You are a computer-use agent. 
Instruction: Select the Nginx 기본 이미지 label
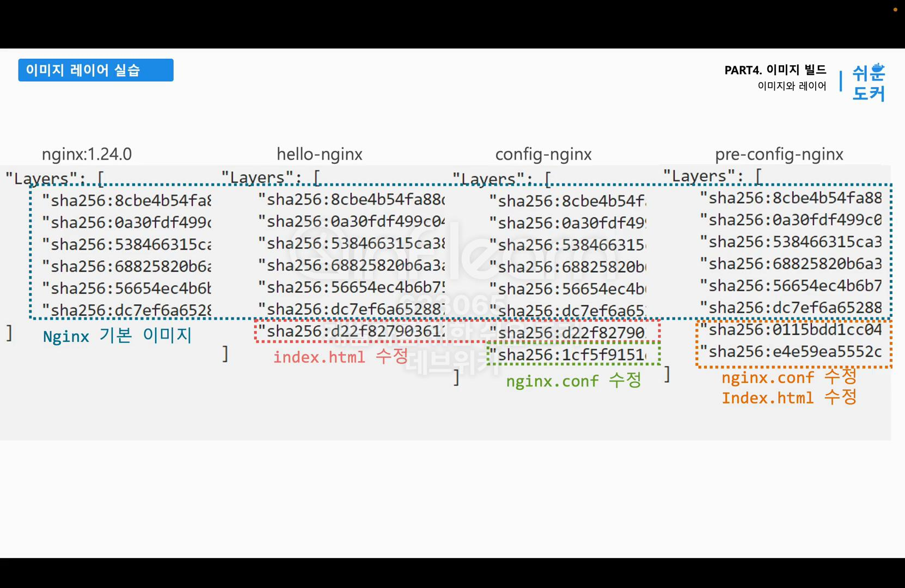117,335
